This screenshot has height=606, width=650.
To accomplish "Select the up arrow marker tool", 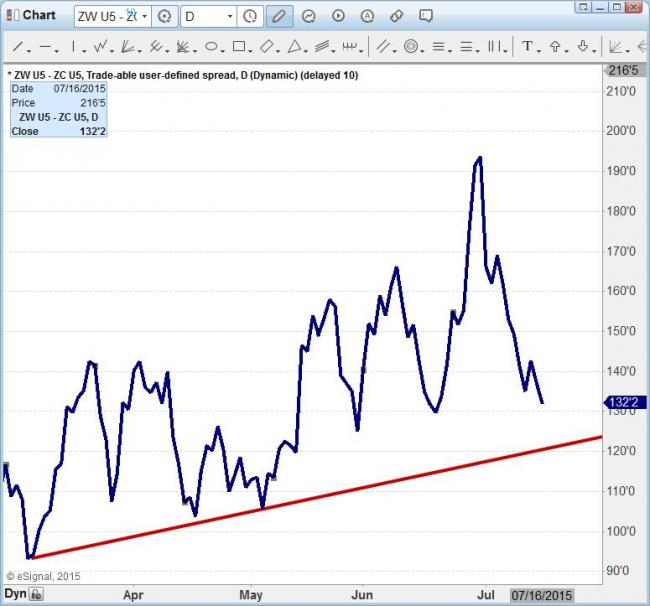I will 555,46.
